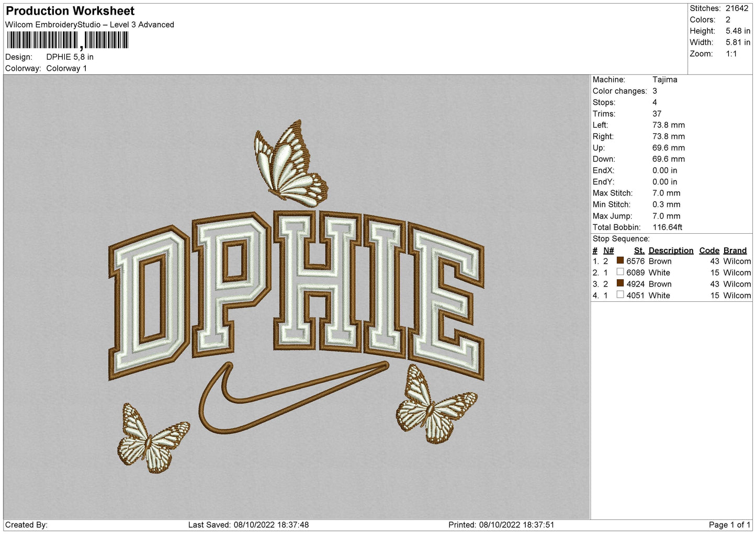Select the Height value 5.48 in
Screen dimensions: 756x534
point(738,31)
